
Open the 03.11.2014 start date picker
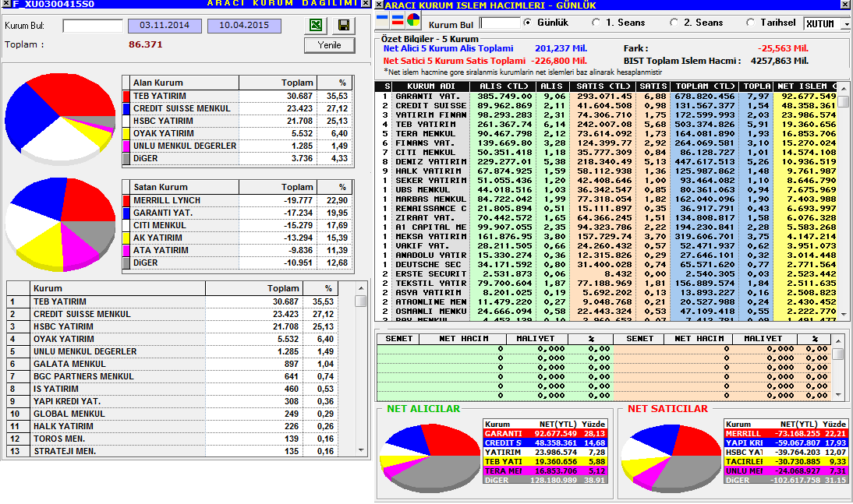[165, 26]
